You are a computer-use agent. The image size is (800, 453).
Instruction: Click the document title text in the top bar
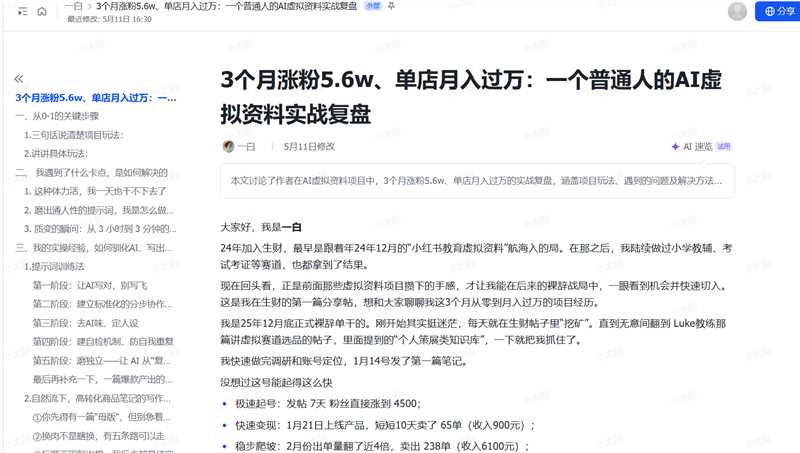[227, 6]
